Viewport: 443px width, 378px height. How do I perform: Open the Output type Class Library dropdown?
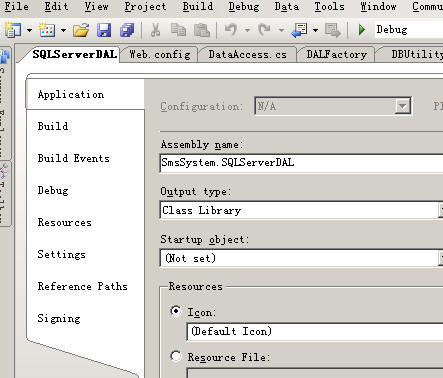click(302, 210)
